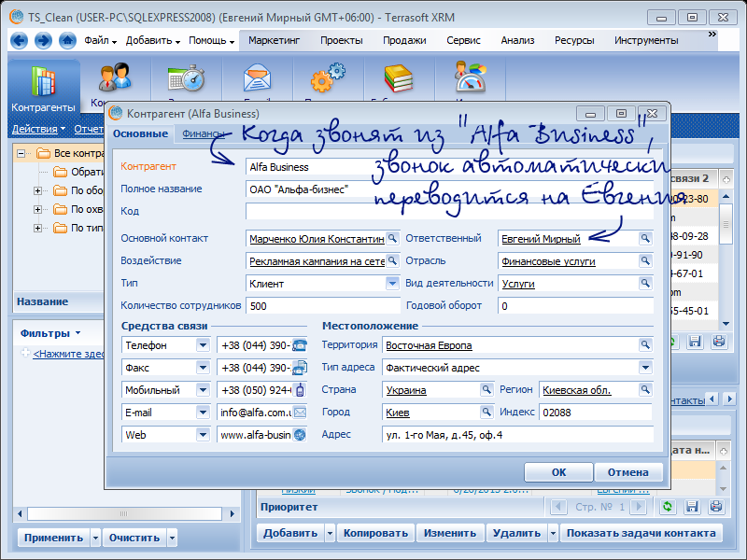Open website via globe icon
The width and height of the screenshot is (747, 560).
(x=299, y=434)
